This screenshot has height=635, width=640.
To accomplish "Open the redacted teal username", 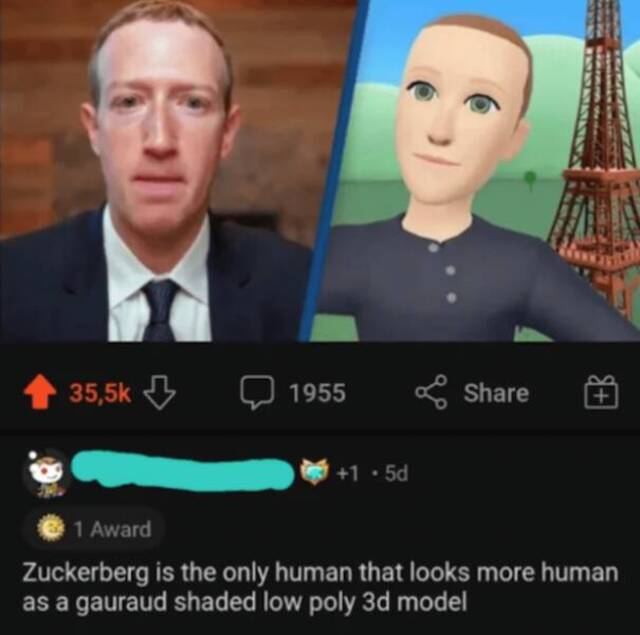I will pyautogui.click(x=183, y=472).
